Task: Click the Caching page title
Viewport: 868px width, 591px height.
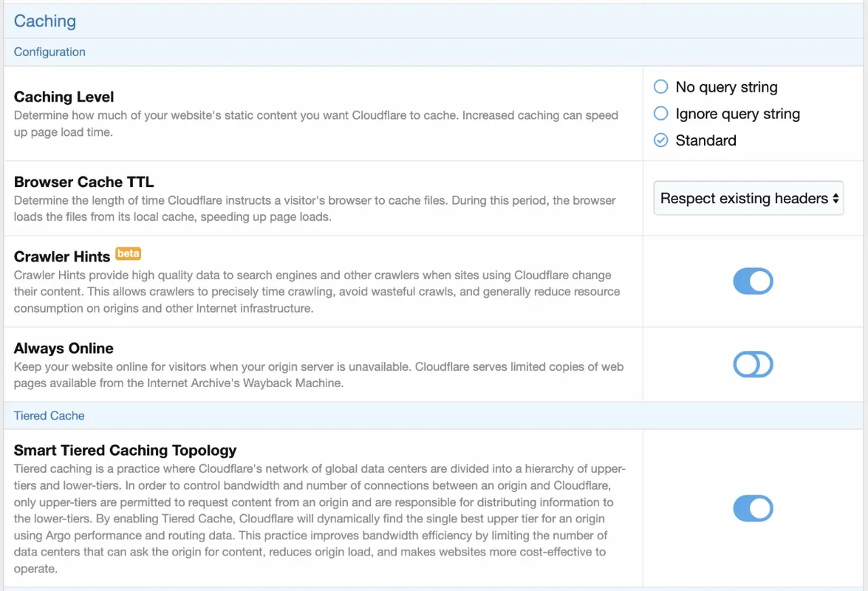Action: pos(45,21)
